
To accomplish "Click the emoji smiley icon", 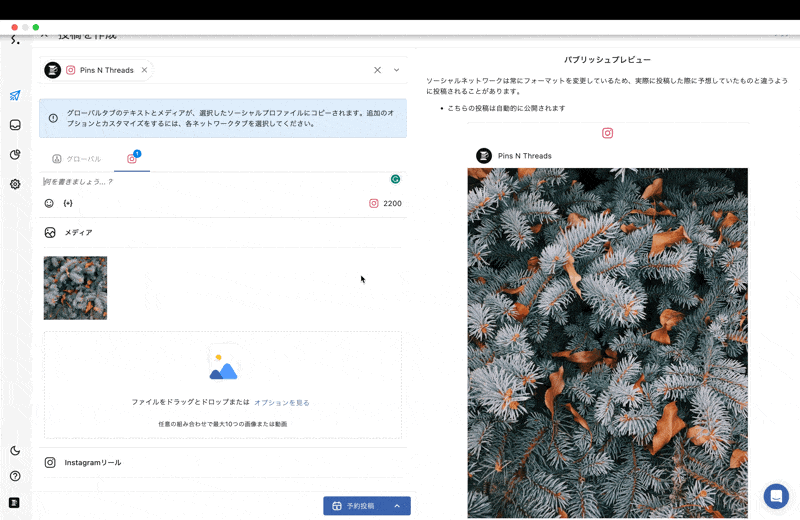I will click(49, 203).
